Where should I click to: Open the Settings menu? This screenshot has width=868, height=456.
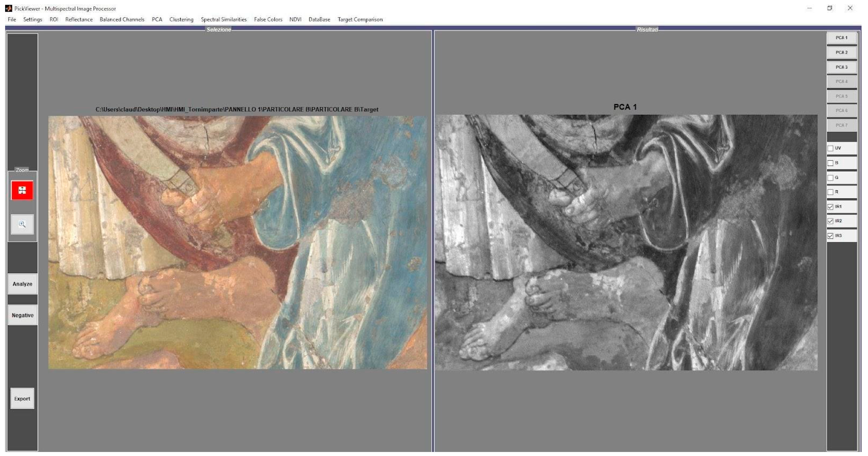point(33,20)
